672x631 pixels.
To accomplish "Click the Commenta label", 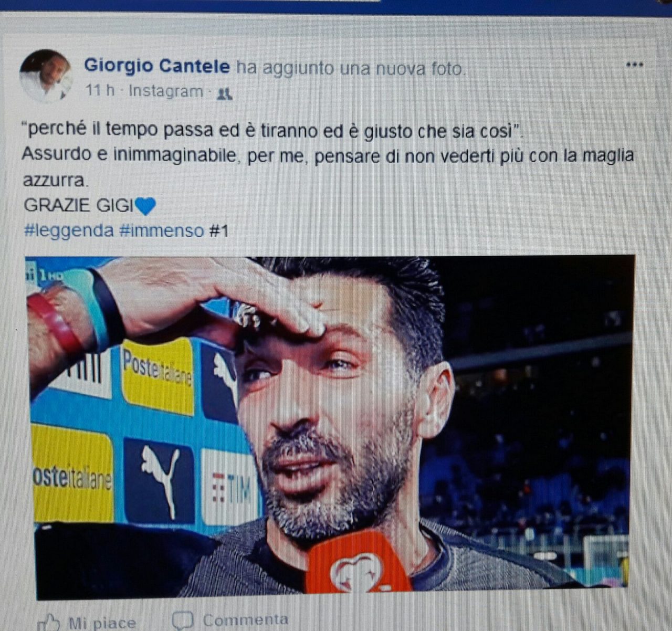I will click(x=245, y=620).
